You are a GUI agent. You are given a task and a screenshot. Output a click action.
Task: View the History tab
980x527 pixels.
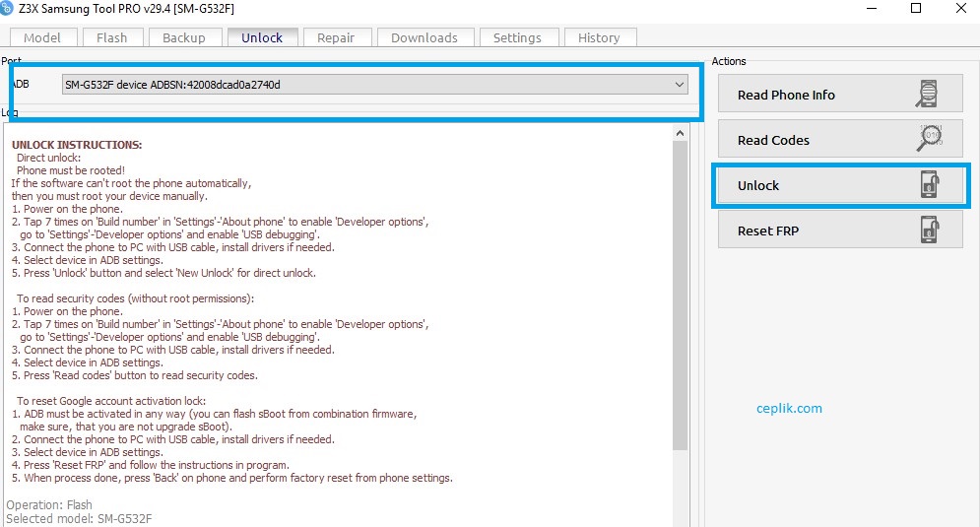pyautogui.click(x=599, y=37)
